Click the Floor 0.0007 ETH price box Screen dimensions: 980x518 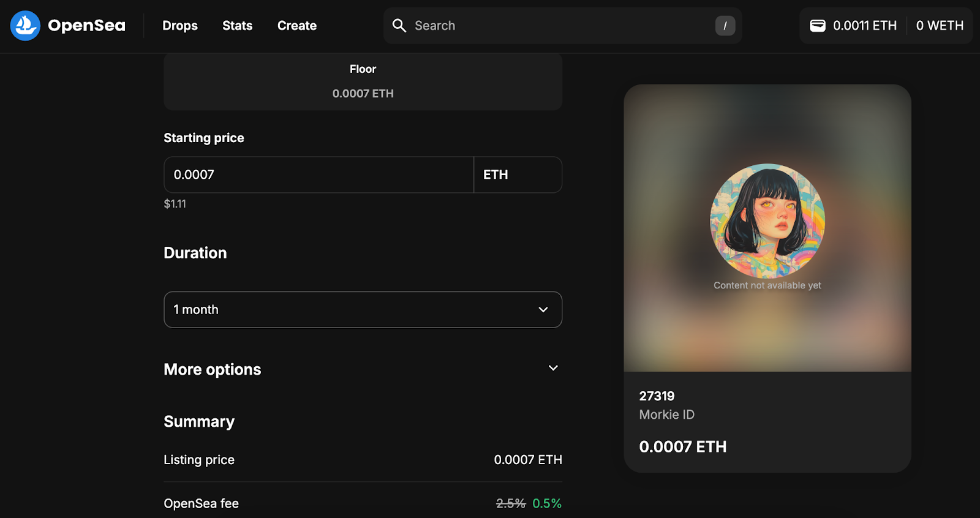coord(363,81)
